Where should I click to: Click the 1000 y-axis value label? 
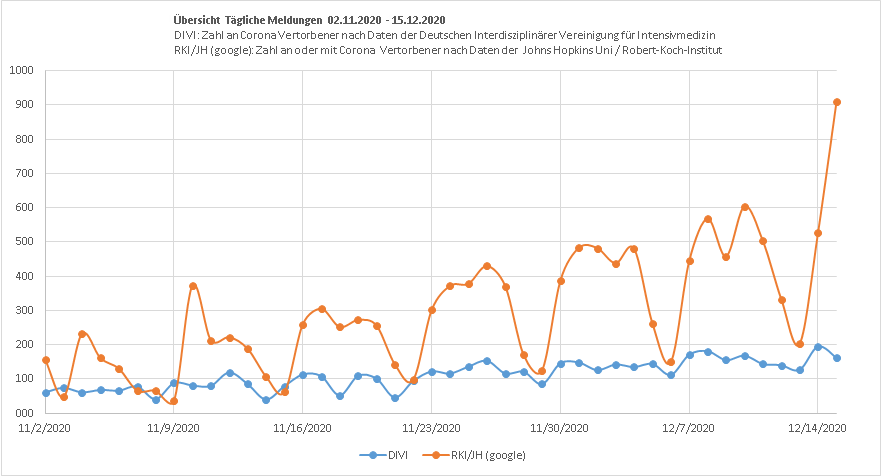point(21,71)
